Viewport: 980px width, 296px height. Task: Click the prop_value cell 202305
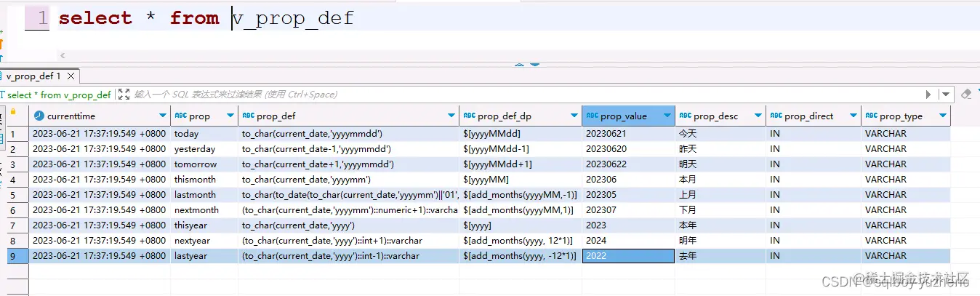click(x=628, y=195)
